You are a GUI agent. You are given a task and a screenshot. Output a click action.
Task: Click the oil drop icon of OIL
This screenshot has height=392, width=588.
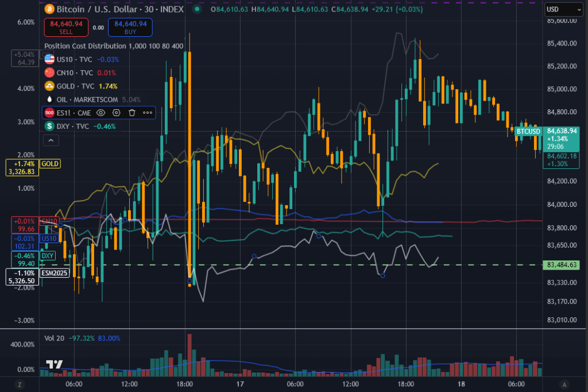pos(49,99)
